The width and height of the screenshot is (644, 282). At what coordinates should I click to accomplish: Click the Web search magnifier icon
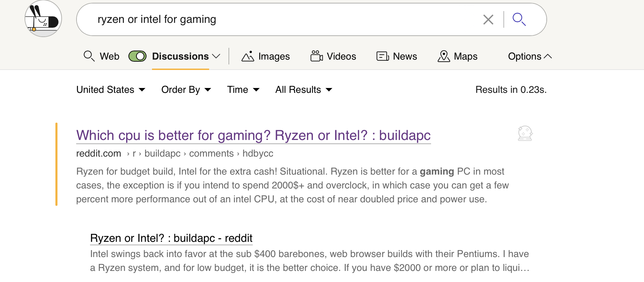89,56
